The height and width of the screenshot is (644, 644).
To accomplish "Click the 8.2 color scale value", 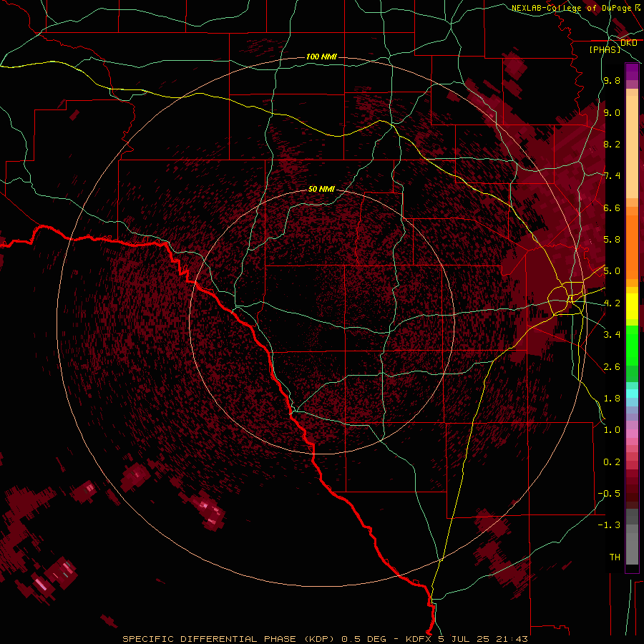I will (612, 144).
